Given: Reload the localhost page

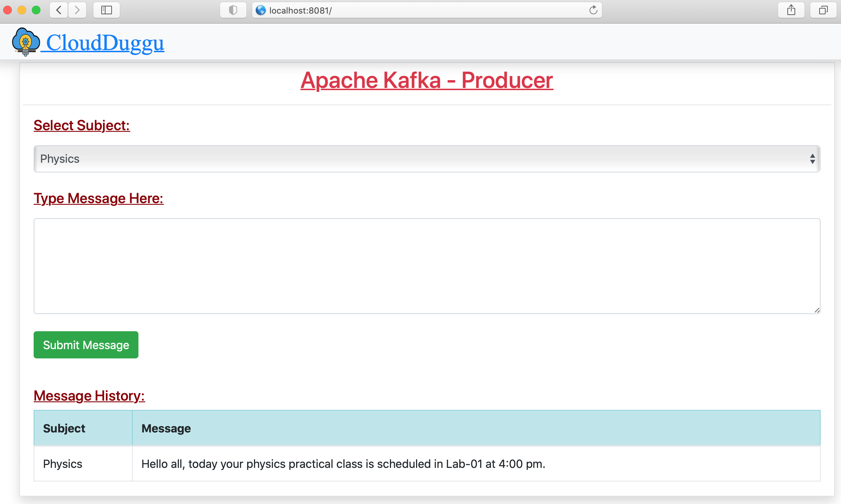Looking at the screenshot, I should click(x=593, y=10).
